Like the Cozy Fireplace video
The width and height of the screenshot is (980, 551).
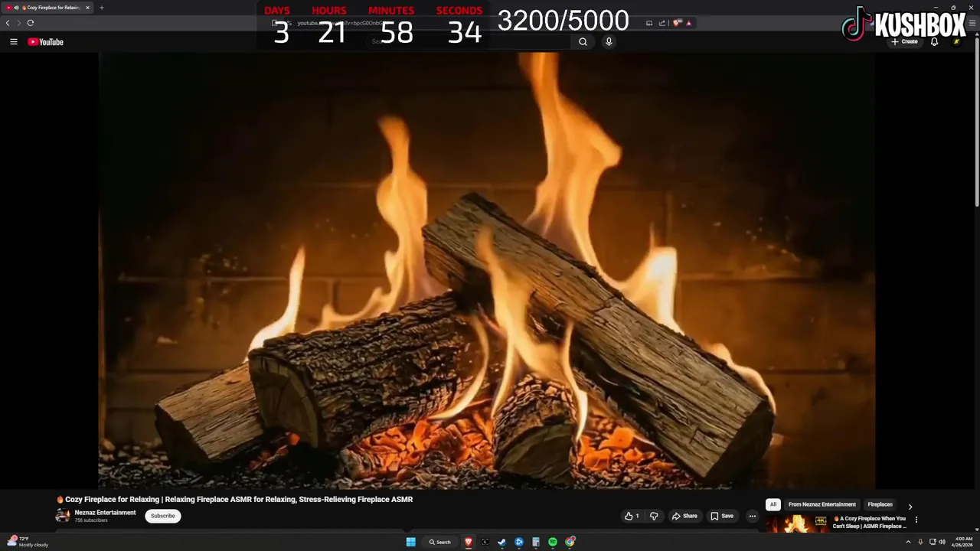pos(632,516)
